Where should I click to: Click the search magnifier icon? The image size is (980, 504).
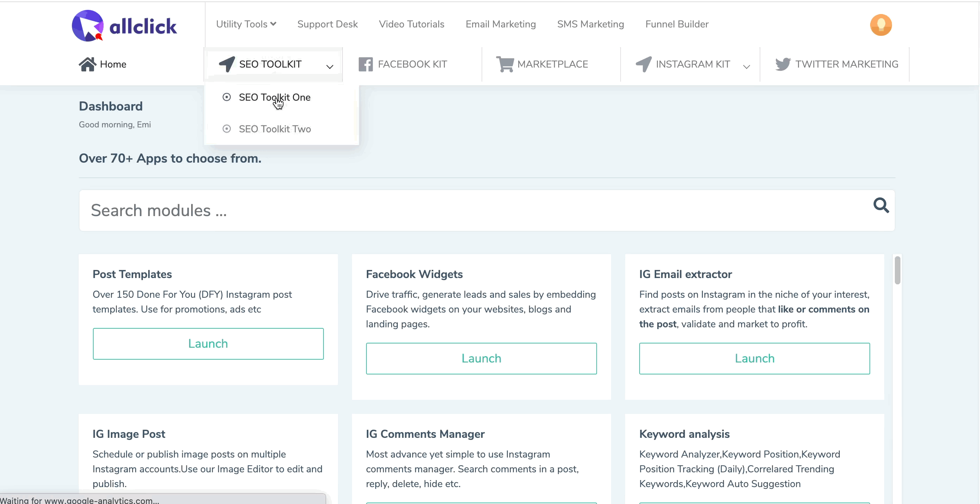(881, 206)
